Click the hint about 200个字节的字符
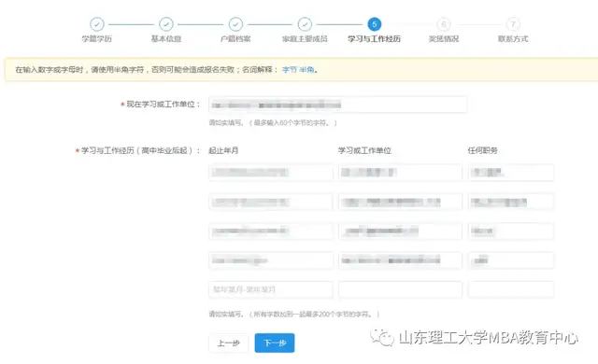Image resolution: width=598 pixels, height=364 pixels. (294, 315)
